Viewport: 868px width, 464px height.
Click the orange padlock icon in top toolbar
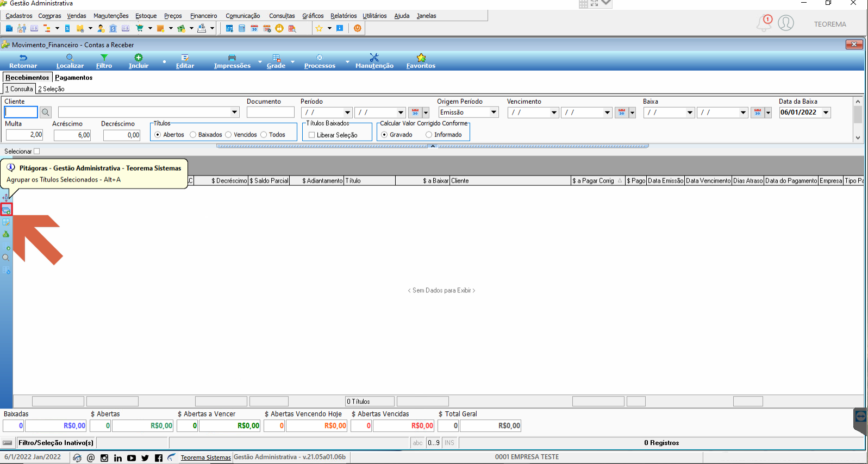[279, 28]
